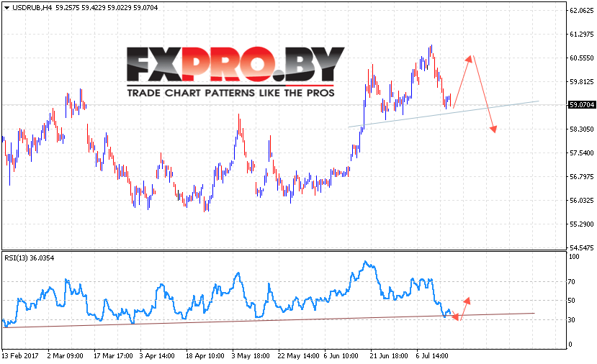Select time axis label 17 Mar 17:00
The image size is (597, 364).
113,356
